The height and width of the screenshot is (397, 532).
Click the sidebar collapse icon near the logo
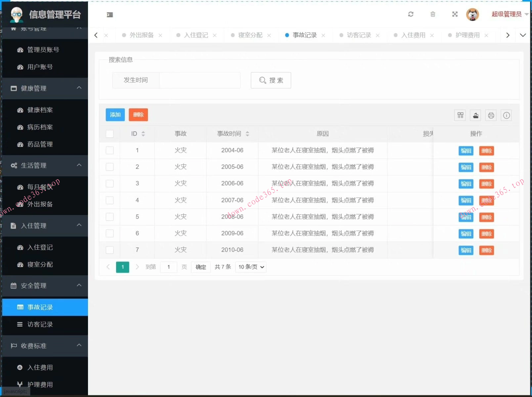coord(110,15)
